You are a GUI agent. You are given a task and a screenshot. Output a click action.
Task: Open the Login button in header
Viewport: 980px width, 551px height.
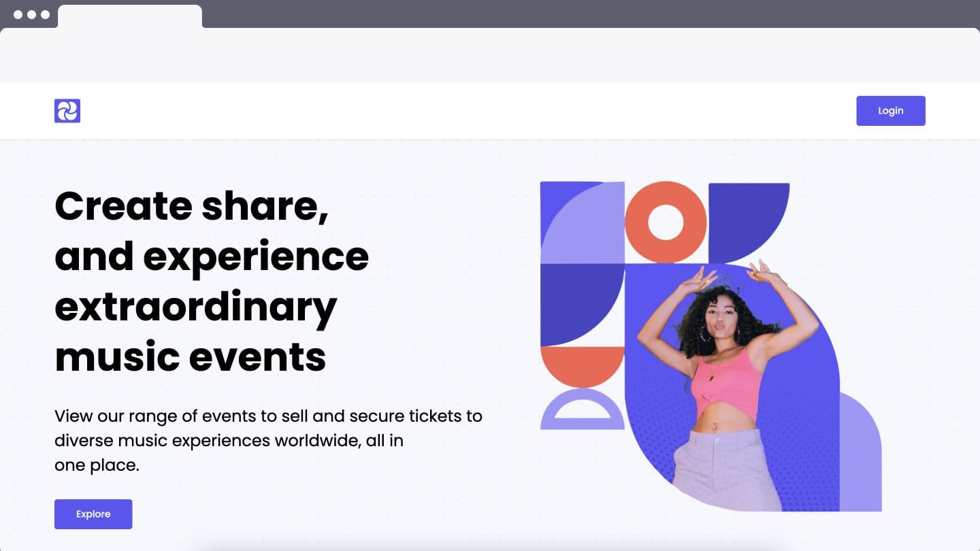[890, 111]
